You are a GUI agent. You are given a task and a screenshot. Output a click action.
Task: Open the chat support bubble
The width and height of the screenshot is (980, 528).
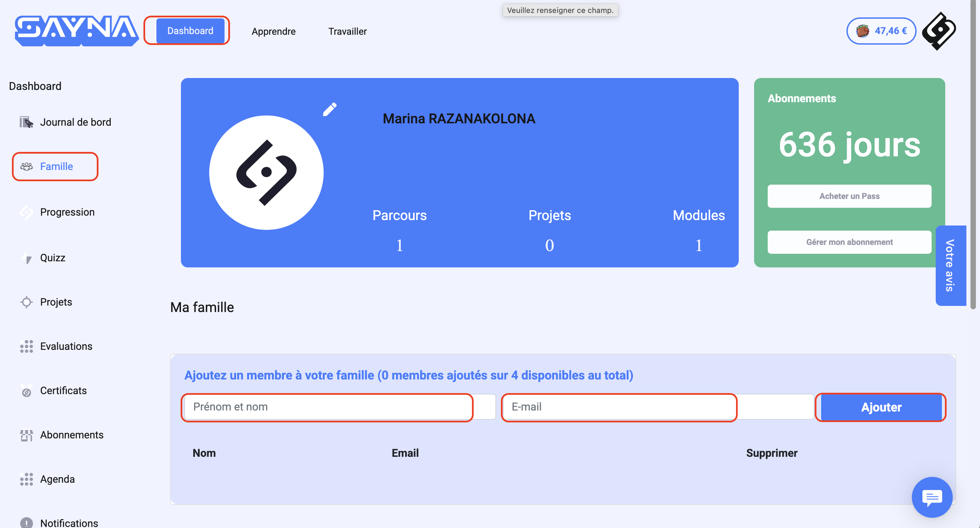coord(932,497)
